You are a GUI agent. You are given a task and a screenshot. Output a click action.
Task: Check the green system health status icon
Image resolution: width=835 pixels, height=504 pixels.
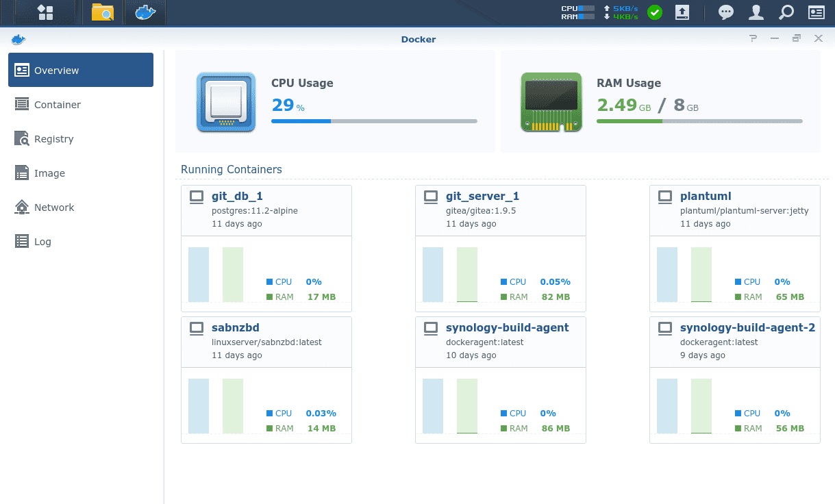pos(655,12)
